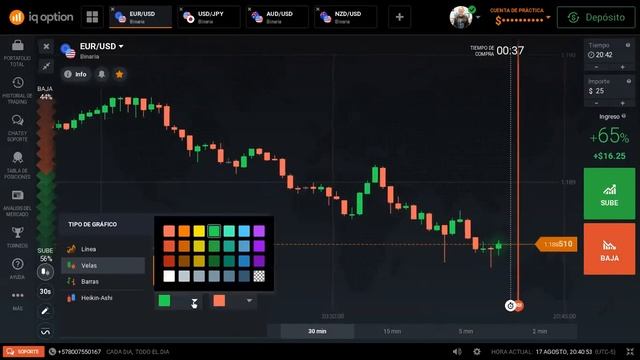Select Velas chart type

[x=103, y=265]
